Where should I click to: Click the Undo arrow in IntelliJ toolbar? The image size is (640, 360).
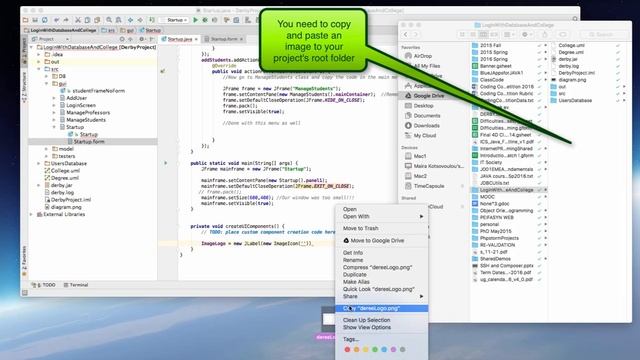pos(56,20)
